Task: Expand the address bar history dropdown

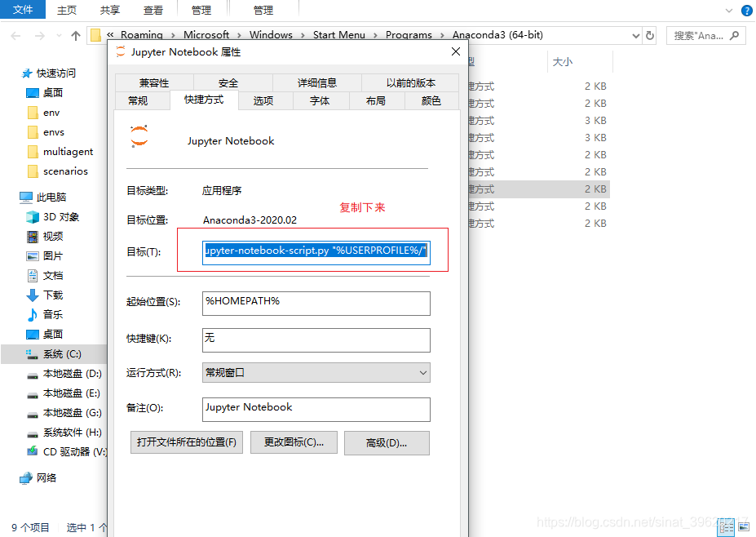Action: point(636,36)
